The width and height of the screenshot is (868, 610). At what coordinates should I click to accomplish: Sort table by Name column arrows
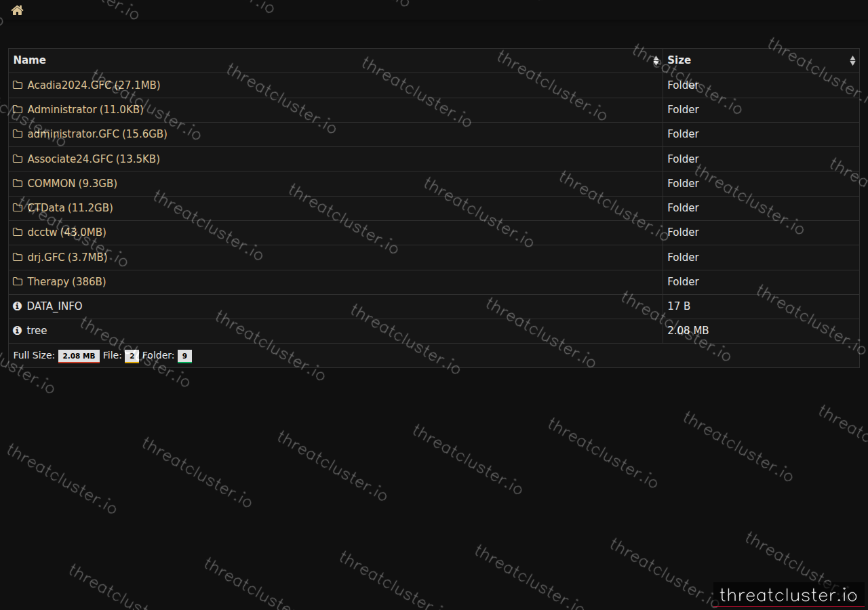[656, 61]
